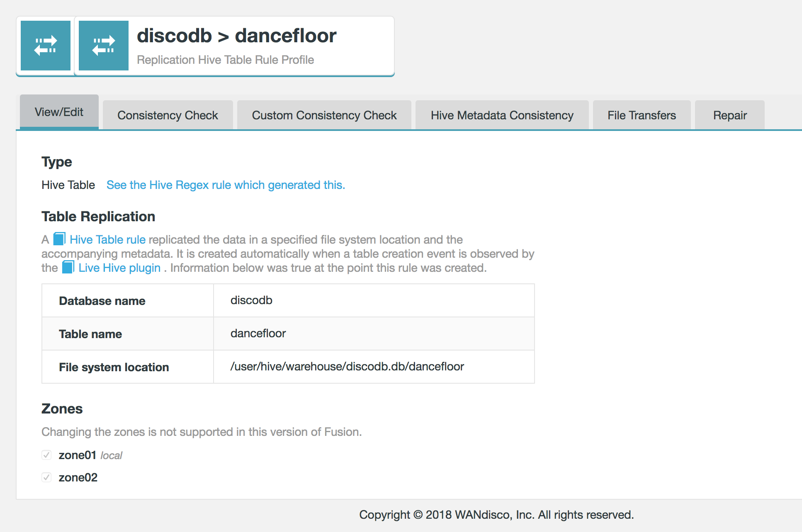The height and width of the screenshot is (532, 802).
Task: Open the View/Edit tab
Action: click(x=59, y=112)
